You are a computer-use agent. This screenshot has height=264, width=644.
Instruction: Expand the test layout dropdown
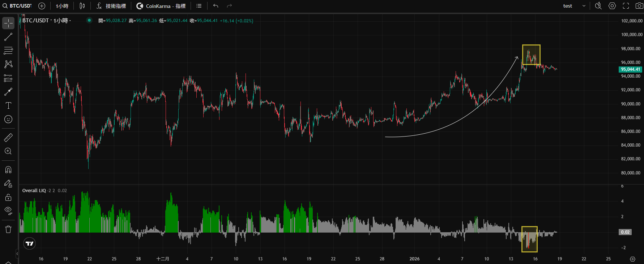point(584,6)
